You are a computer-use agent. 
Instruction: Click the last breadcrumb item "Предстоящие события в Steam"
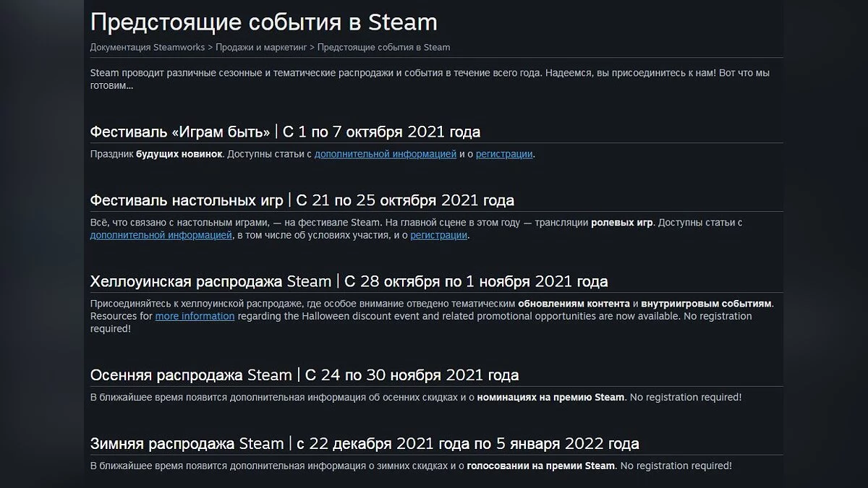(x=383, y=48)
